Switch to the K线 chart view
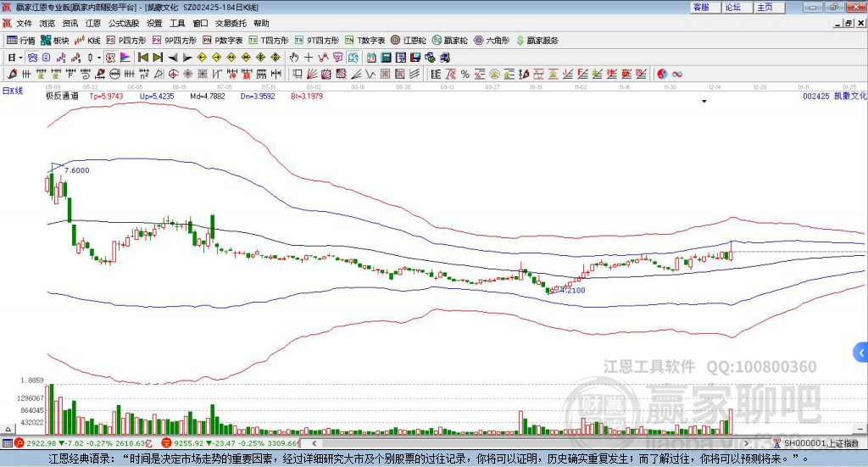Screen dimensions: 868x467 point(87,41)
